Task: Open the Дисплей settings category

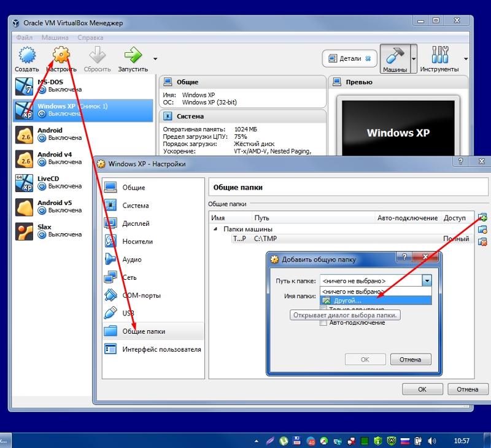Action: [x=153, y=223]
